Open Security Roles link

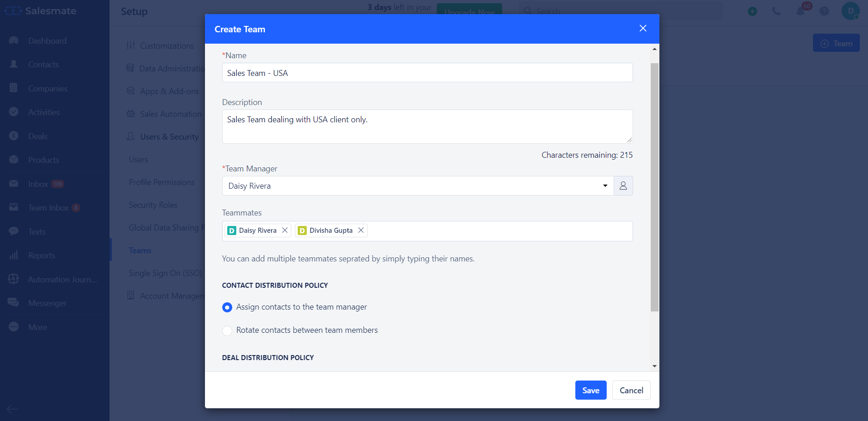click(x=153, y=205)
